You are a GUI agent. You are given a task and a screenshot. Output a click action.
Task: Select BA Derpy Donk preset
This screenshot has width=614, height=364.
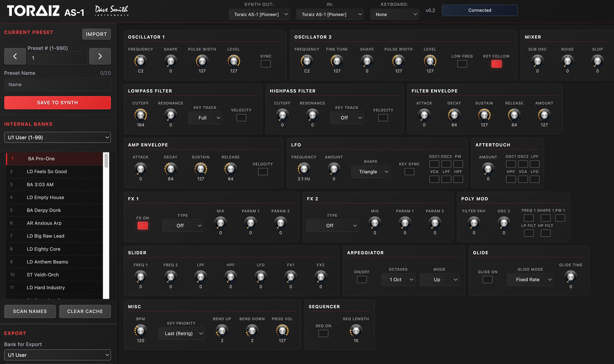pos(44,210)
